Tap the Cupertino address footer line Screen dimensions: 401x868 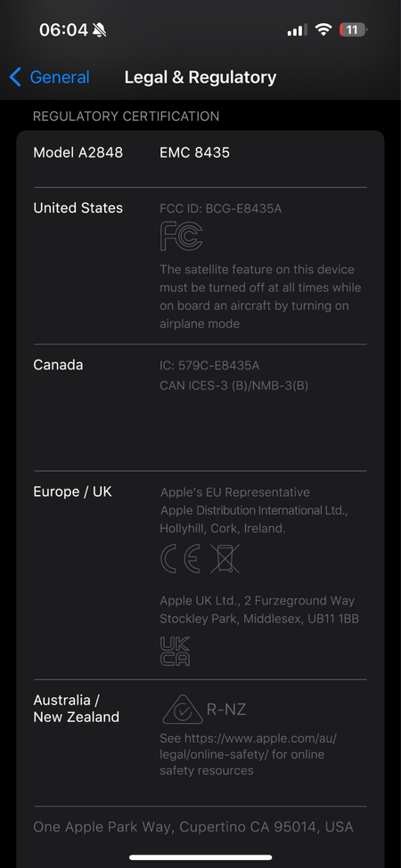[193, 827]
